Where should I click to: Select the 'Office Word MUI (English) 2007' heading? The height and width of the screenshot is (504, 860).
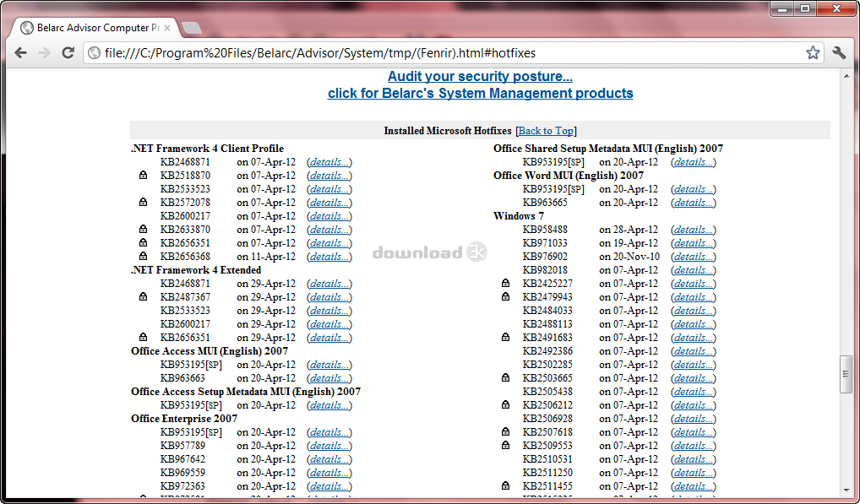tap(569, 176)
